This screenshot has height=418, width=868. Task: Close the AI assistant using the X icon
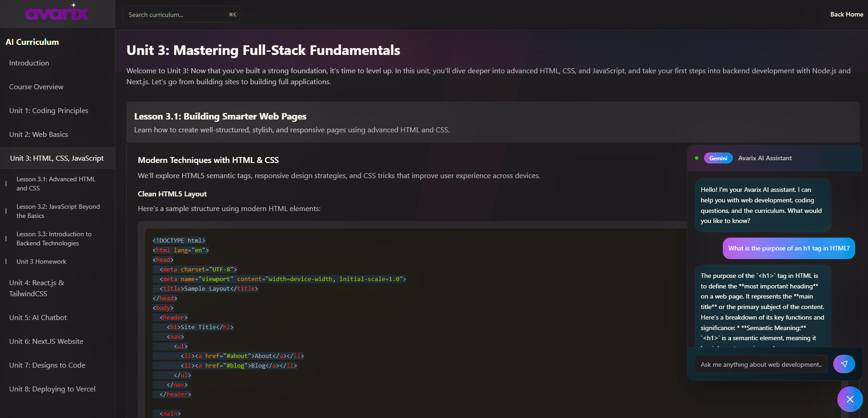(850, 399)
